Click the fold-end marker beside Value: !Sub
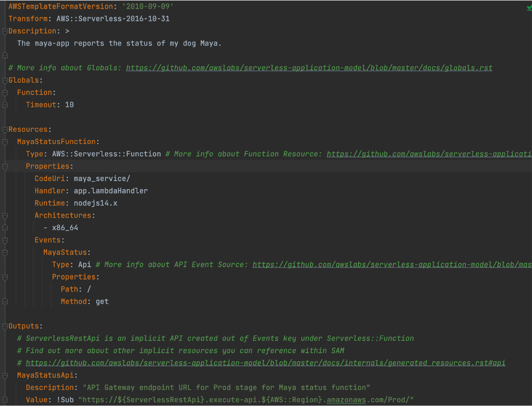The width and height of the screenshot is (532, 406). (x=5, y=400)
